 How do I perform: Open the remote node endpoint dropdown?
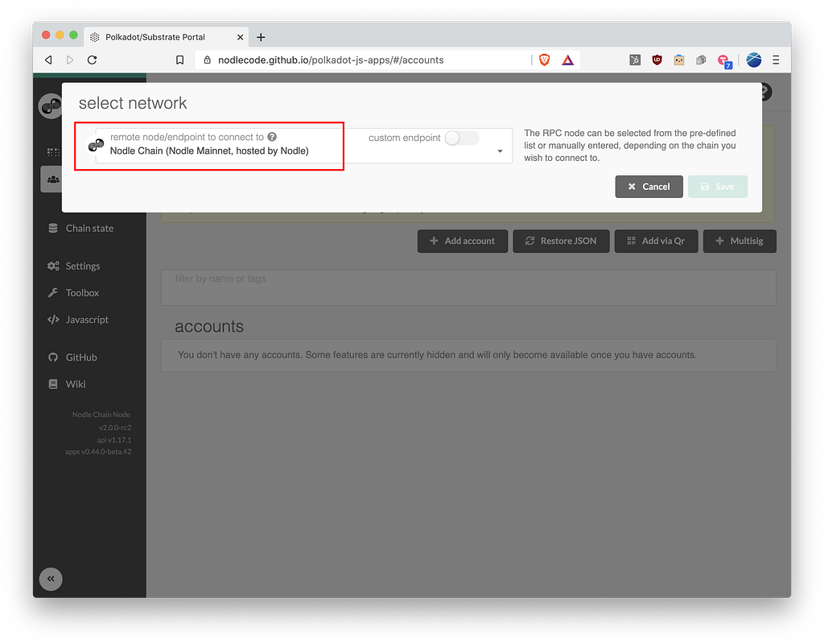click(x=303, y=146)
